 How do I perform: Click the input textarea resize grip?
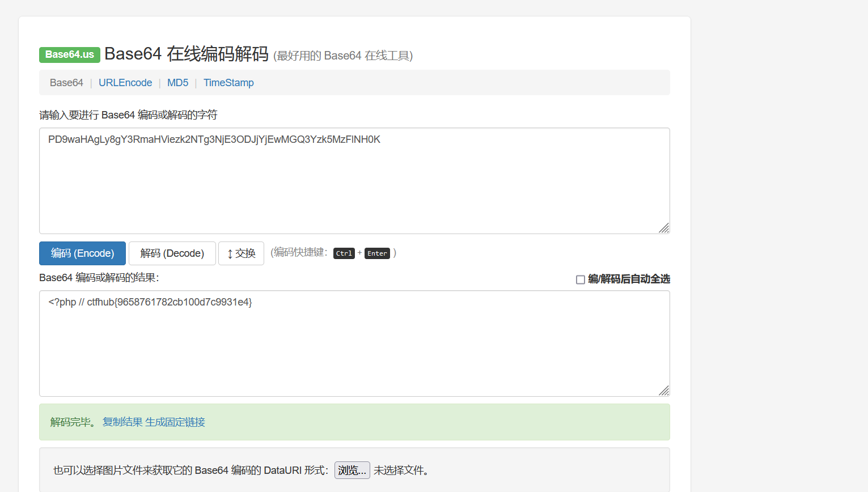(x=664, y=228)
